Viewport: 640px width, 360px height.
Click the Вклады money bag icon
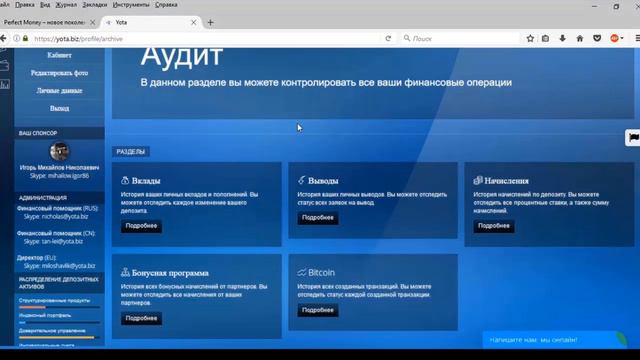(125, 180)
